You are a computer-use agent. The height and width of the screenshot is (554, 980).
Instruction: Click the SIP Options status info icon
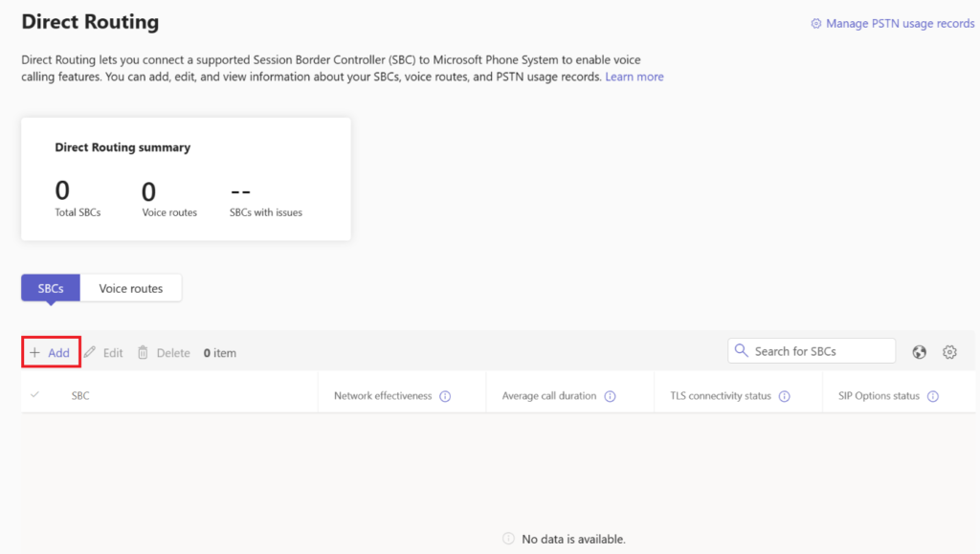coord(932,396)
